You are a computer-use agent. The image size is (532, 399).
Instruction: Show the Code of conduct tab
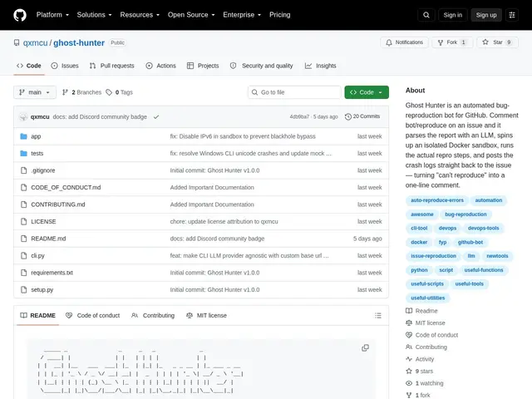coord(92,316)
